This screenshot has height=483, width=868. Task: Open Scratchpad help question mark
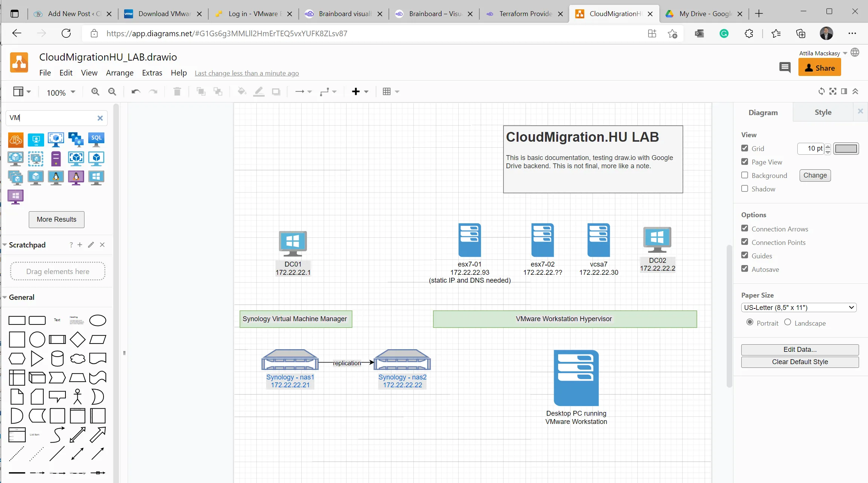(x=71, y=245)
